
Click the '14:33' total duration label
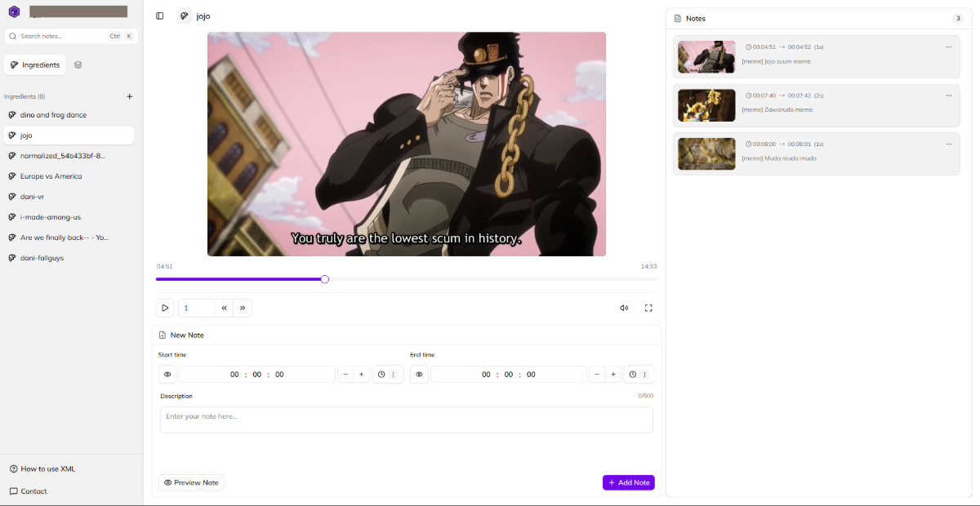click(648, 267)
